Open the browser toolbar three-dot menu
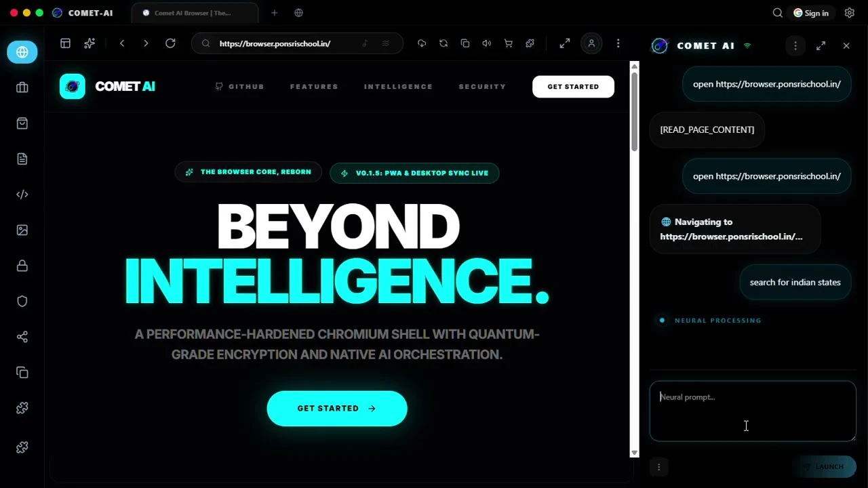The width and height of the screenshot is (868, 488). [618, 43]
